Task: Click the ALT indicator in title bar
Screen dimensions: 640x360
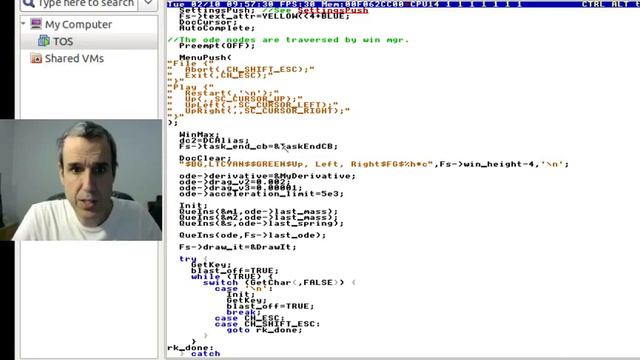Action: coord(621,4)
